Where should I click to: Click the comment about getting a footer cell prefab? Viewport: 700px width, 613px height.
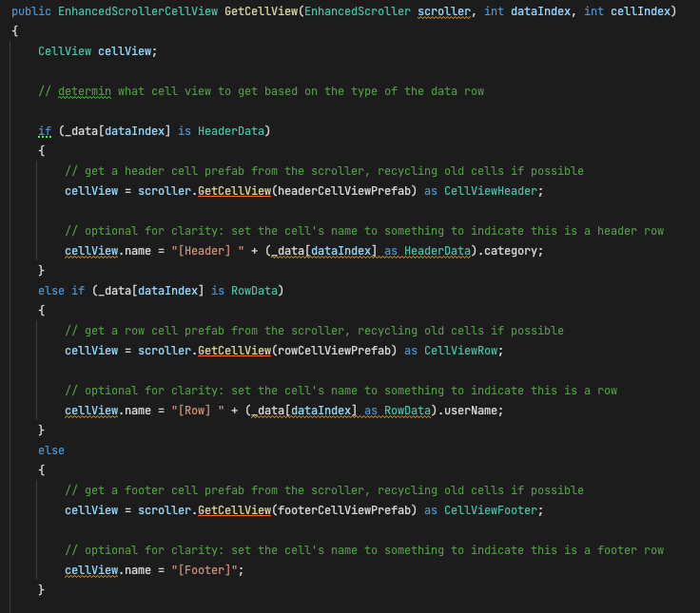[324, 490]
